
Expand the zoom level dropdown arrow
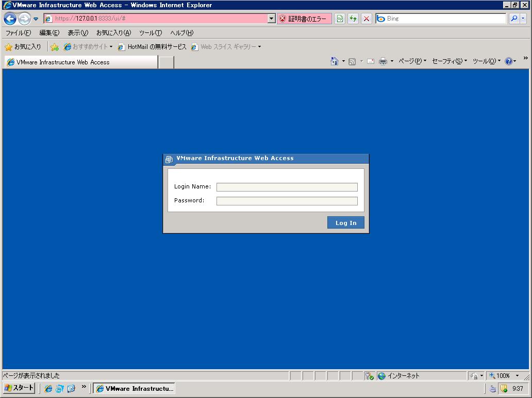[x=518, y=376]
